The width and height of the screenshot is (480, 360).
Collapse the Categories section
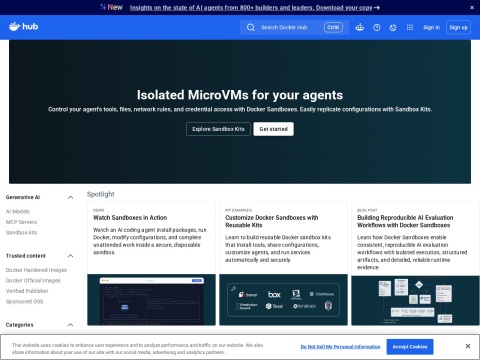[x=70, y=325]
